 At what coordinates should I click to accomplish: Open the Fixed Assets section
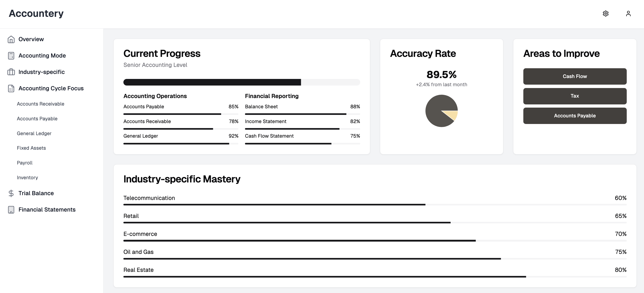[x=31, y=148]
